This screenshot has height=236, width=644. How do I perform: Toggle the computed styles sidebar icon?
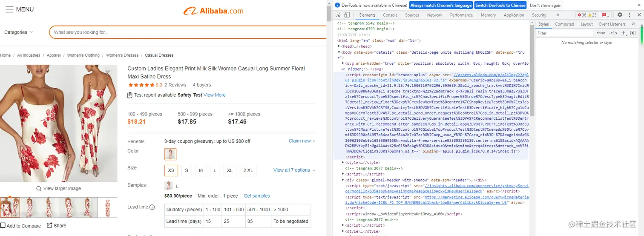pos(632,33)
